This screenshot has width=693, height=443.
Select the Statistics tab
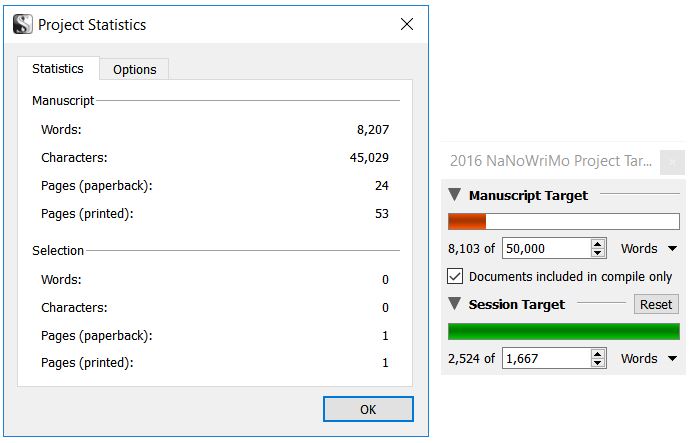coord(58,69)
